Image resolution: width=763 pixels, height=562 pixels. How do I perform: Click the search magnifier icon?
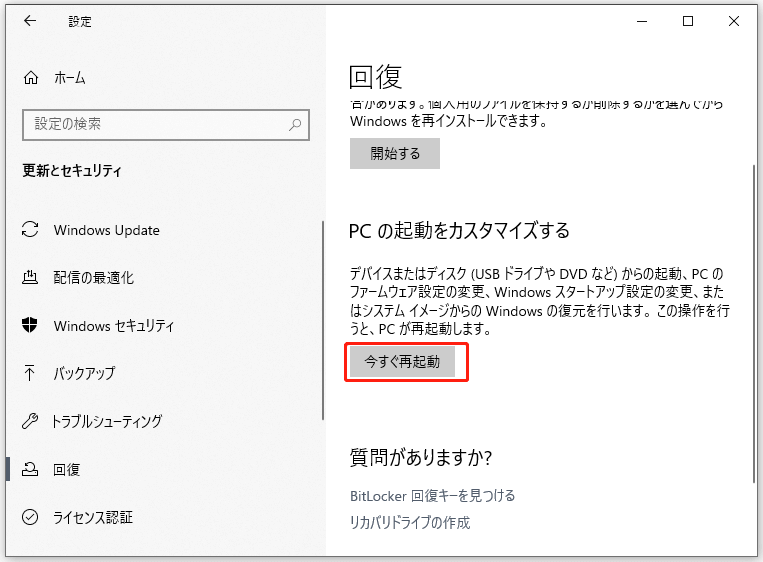tap(295, 125)
